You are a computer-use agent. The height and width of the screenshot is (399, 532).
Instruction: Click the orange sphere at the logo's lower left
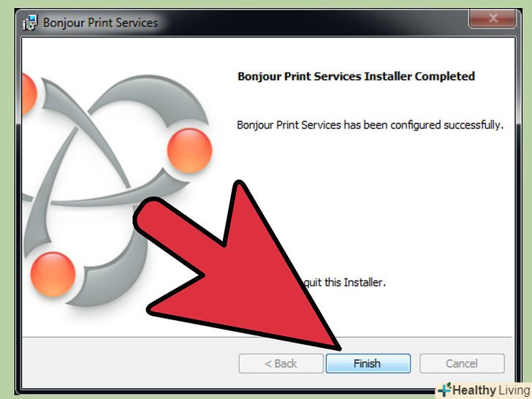[x=53, y=275]
